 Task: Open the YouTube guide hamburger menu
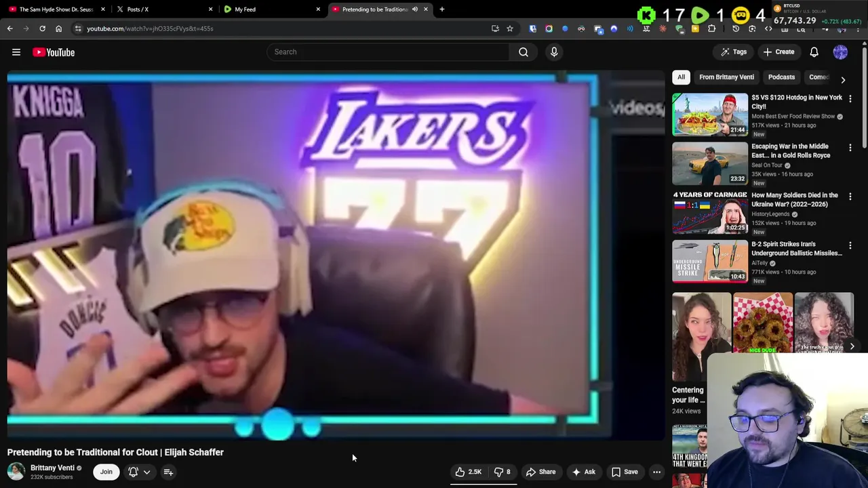click(x=16, y=52)
